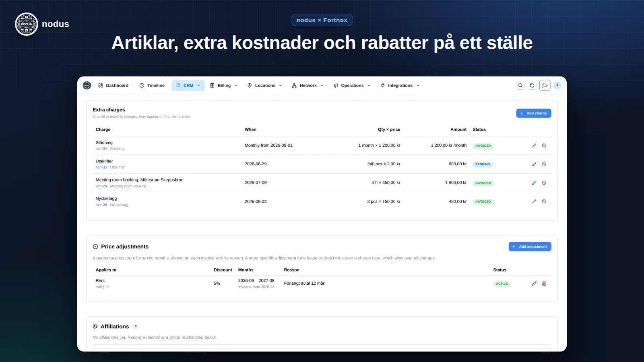The image size is (644, 362).
Task: Open the Locations dropdown menu
Action: (264, 85)
